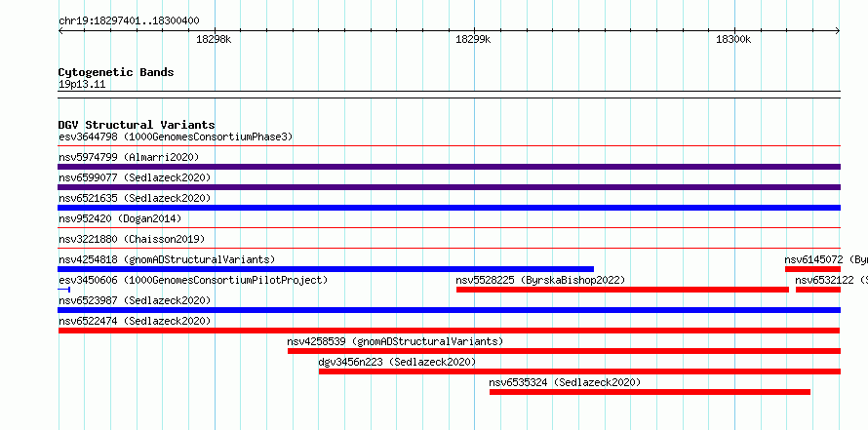Open nsv6522474 (Sedlazeck2020) label

tap(135, 321)
